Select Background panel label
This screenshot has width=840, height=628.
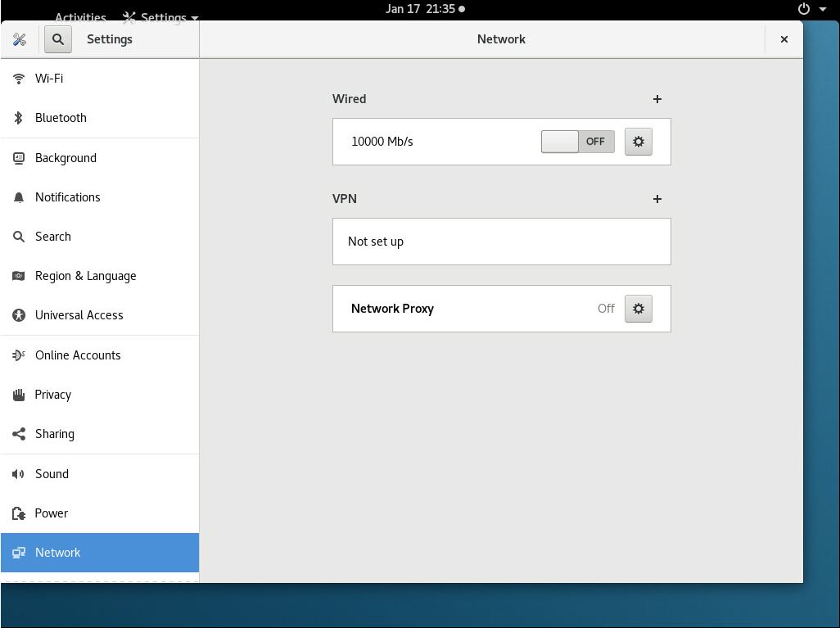coord(65,158)
